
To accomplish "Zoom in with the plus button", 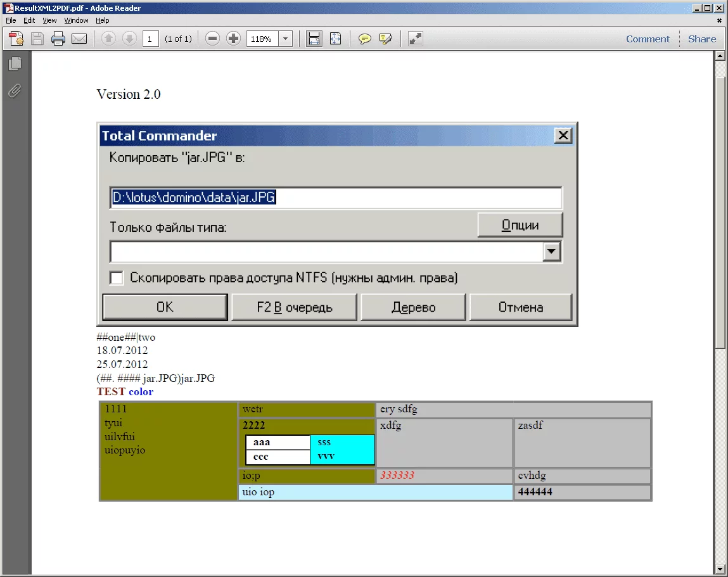I will coord(233,39).
